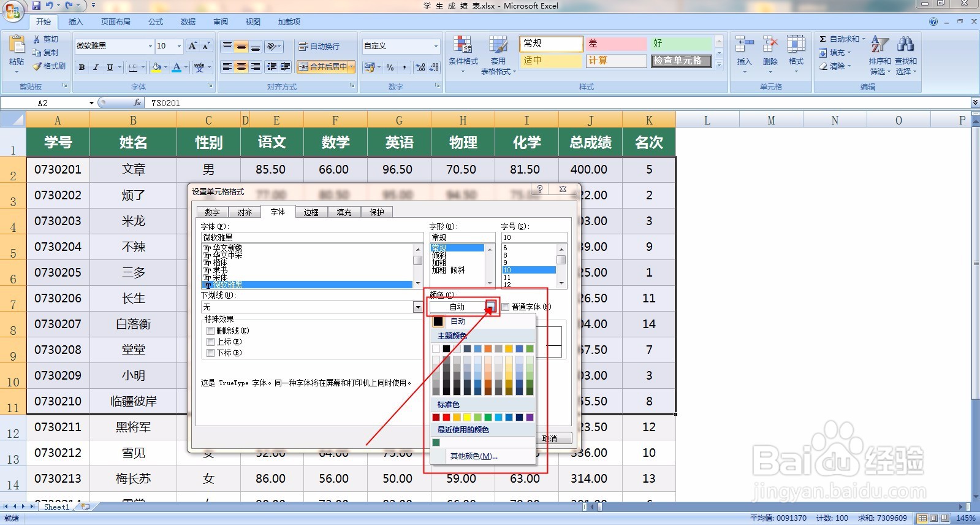Image resolution: width=980 pixels, height=525 pixels.
Task: Pick standard purple color swatch
Action: click(530, 418)
